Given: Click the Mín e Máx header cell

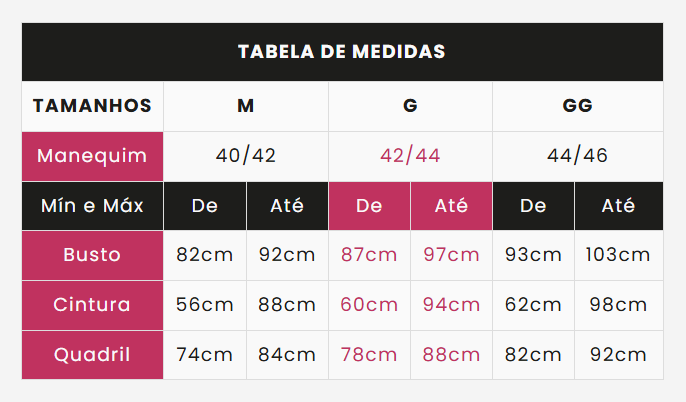Looking at the screenshot, I should [92, 206].
